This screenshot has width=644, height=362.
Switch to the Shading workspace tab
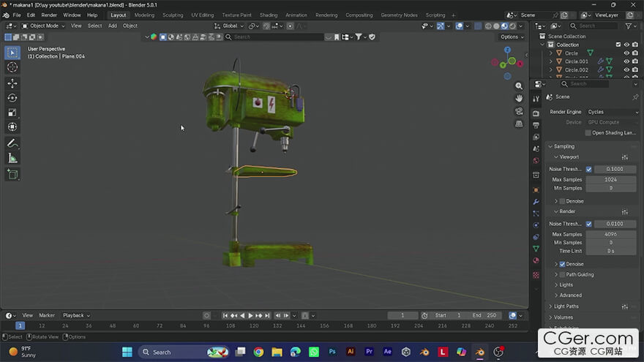[269, 15]
